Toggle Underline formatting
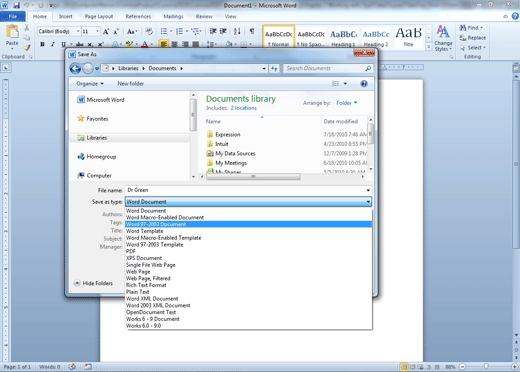The height and width of the screenshot is (372, 520). click(63, 44)
